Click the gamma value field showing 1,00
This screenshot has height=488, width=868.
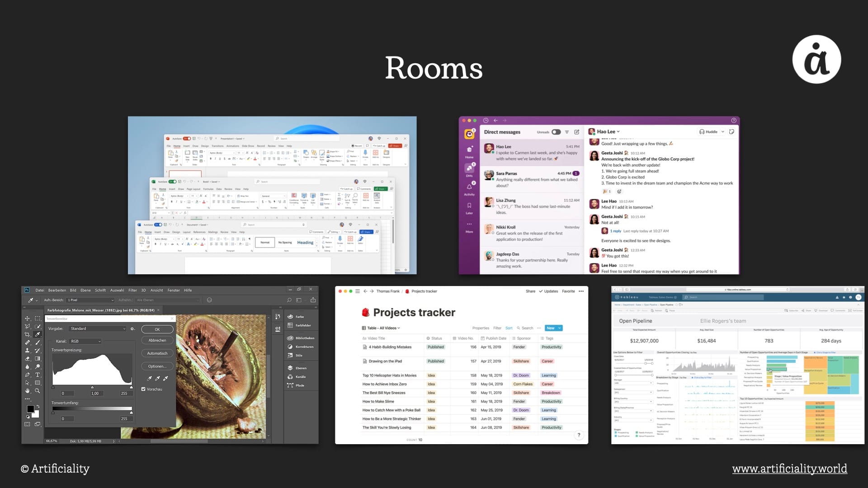click(x=97, y=393)
